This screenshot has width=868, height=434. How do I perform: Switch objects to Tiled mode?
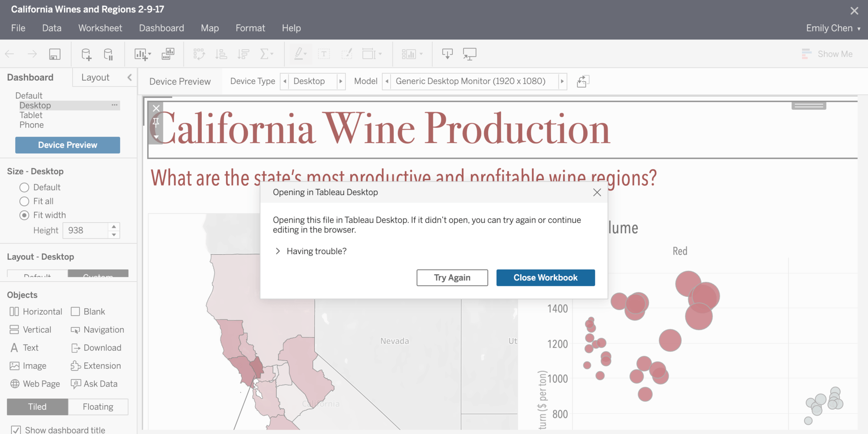point(37,407)
